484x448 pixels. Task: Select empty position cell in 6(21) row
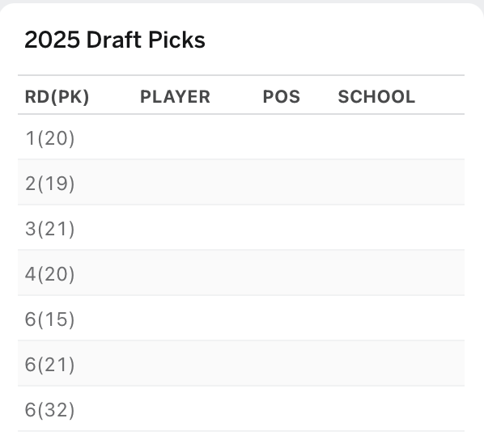point(294,364)
